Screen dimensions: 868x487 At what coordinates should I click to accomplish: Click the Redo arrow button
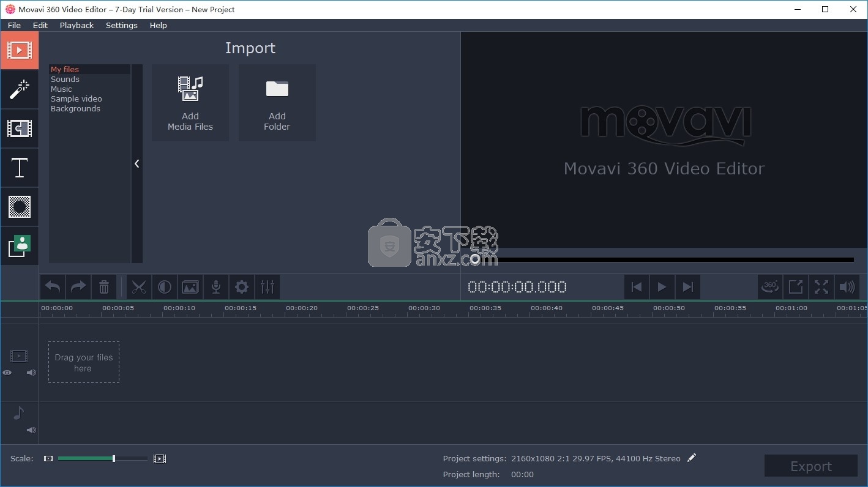tap(78, 287)
